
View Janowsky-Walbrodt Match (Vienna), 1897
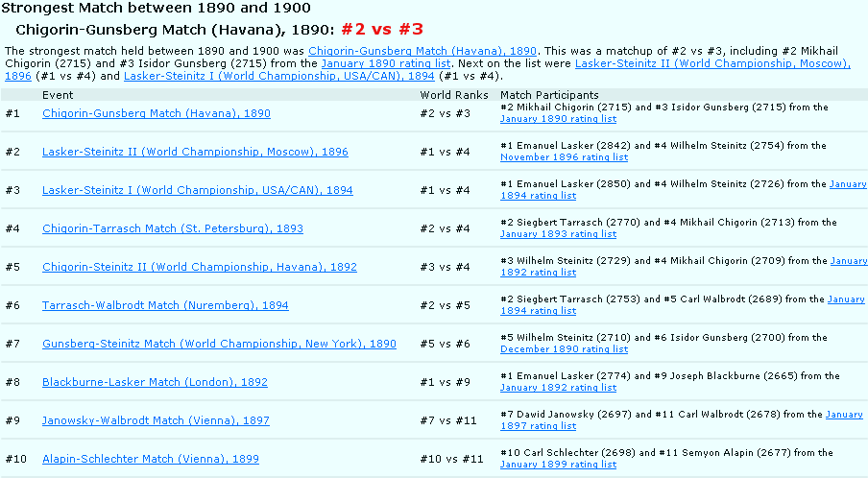point(156,420)
